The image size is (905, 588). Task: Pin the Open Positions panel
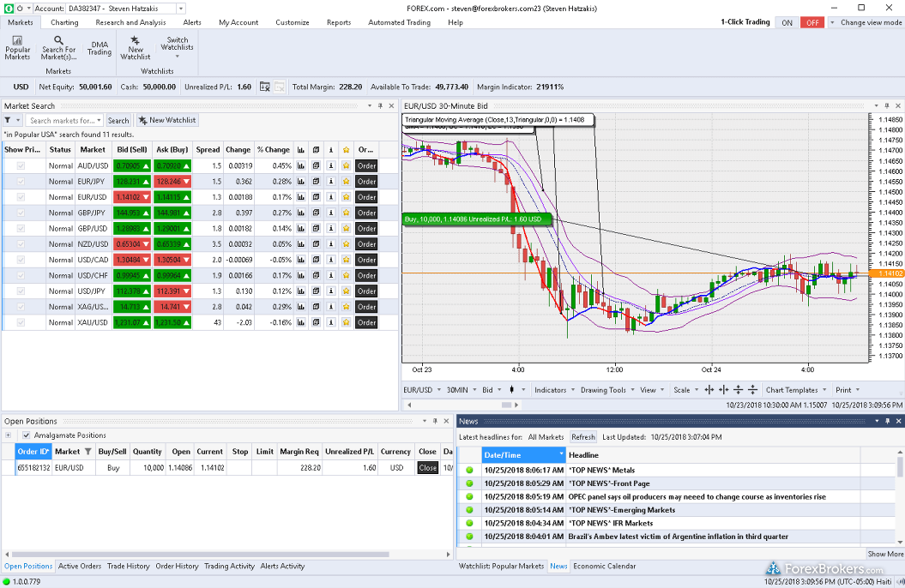[x=435, y=422]
